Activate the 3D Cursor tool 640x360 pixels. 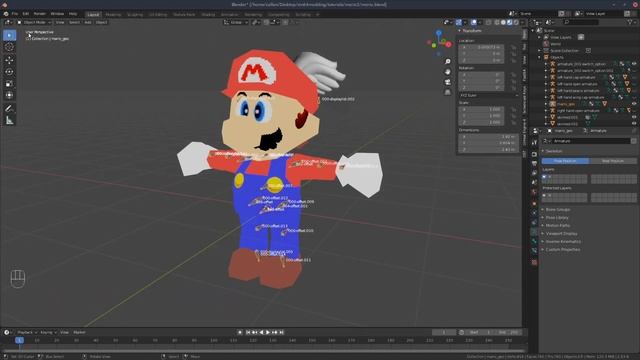[9, 47]
